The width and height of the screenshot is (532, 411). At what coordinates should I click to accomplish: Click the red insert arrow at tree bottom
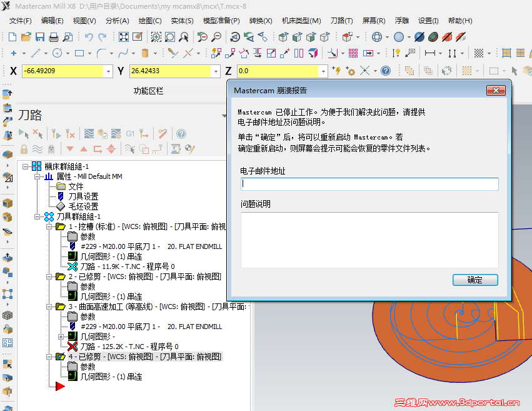pos(60,386)
